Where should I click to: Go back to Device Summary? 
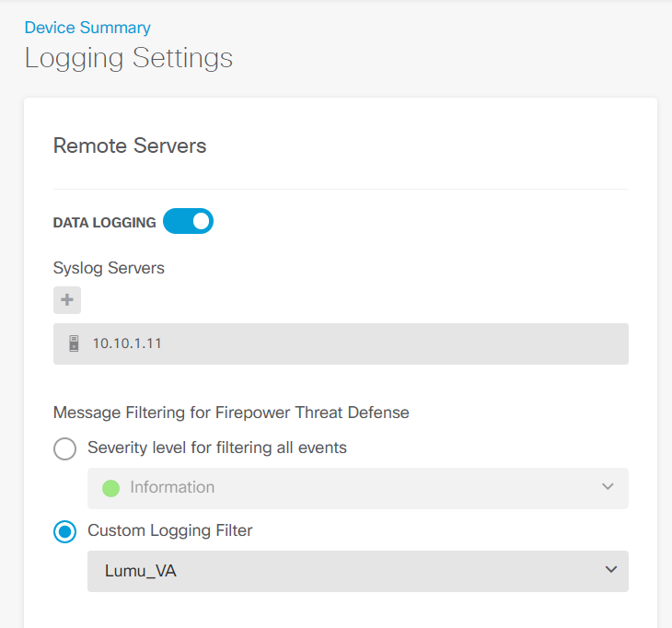87,28
